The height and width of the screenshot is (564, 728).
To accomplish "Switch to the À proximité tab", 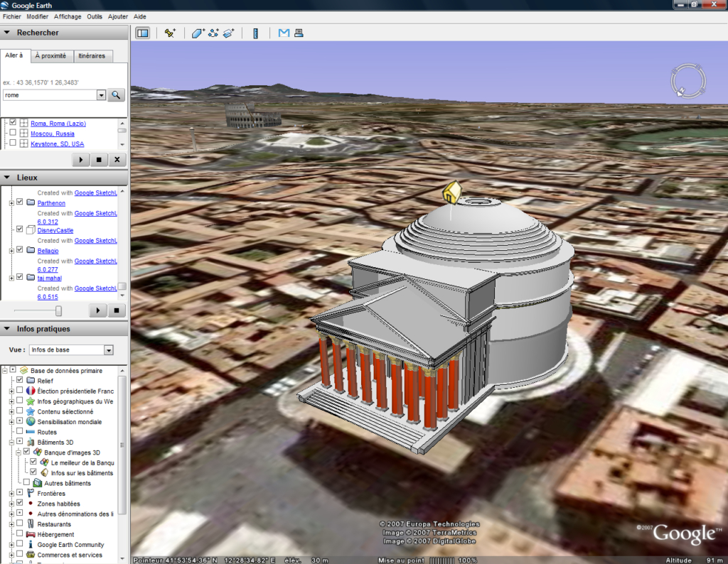I will pyautogui.click(x=50, y=55).
